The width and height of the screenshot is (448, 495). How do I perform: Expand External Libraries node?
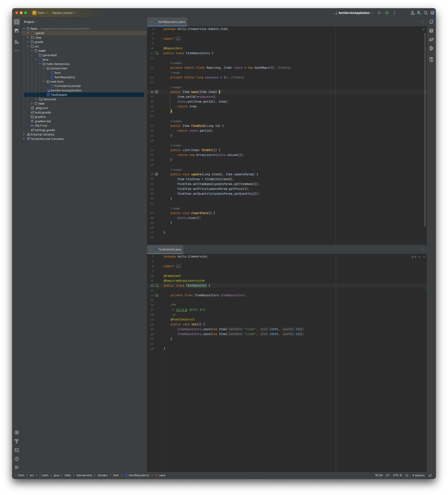(24, 134)
